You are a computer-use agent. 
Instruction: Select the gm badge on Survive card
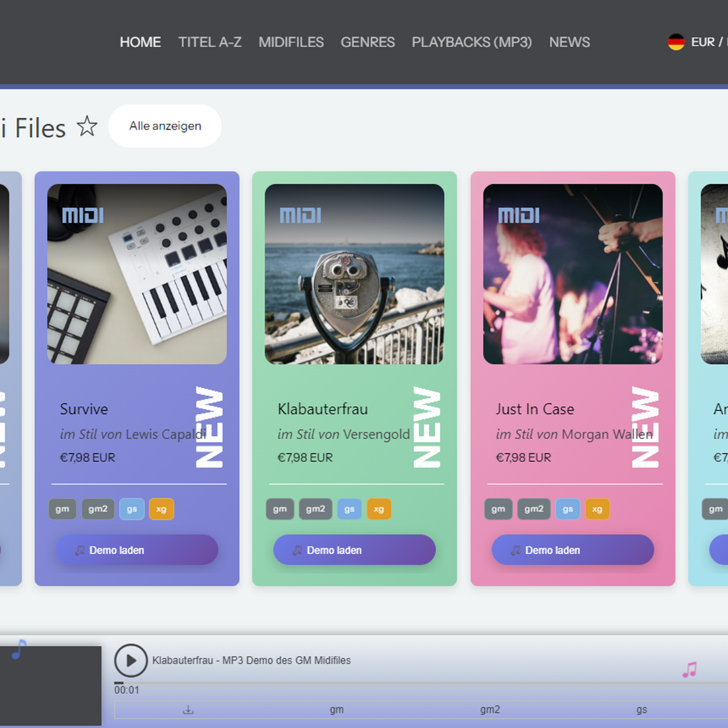(62, 509)
